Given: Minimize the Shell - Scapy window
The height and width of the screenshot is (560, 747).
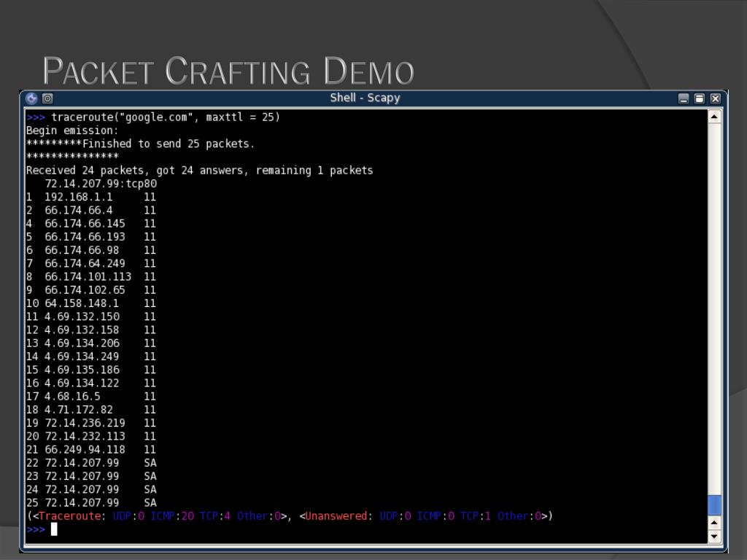Looking at the screenshot, I should pos(683,98).
